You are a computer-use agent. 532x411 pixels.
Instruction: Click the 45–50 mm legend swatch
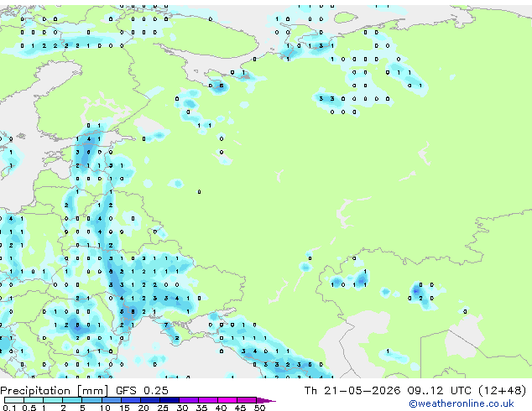click(x=247, y=400)
